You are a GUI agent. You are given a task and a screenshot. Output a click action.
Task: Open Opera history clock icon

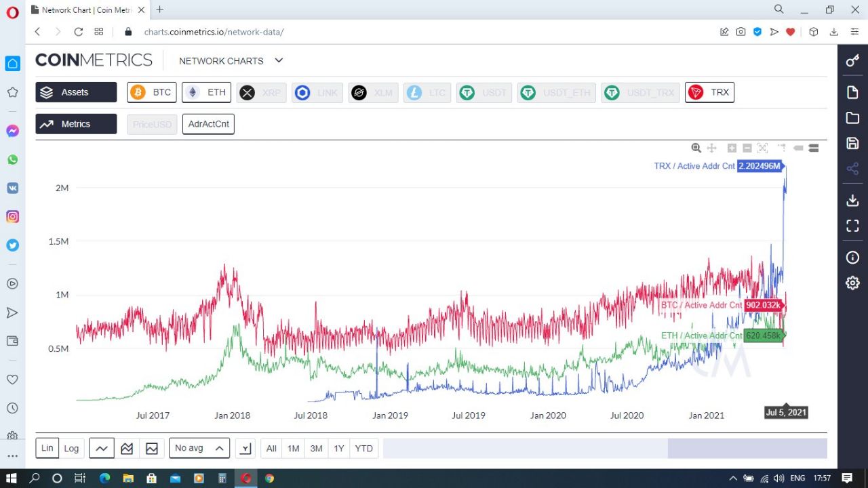pyautogui.click(x=12, y=408)
